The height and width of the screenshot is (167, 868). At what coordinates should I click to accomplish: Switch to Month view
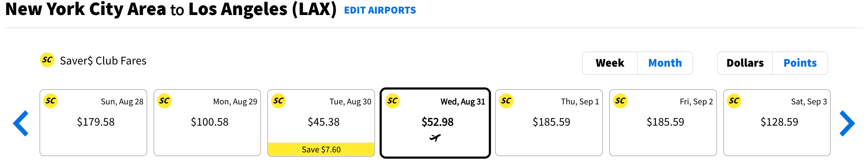[665, 63]
